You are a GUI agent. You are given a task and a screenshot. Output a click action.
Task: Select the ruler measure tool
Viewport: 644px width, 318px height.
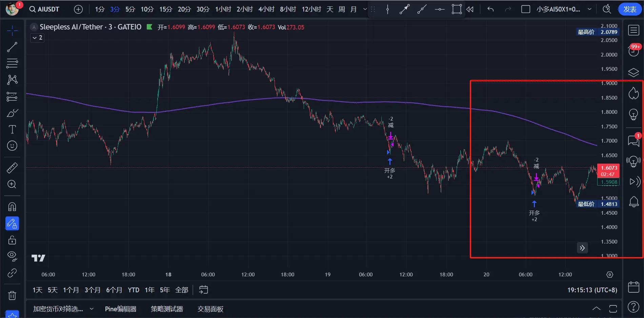[12, 168]
